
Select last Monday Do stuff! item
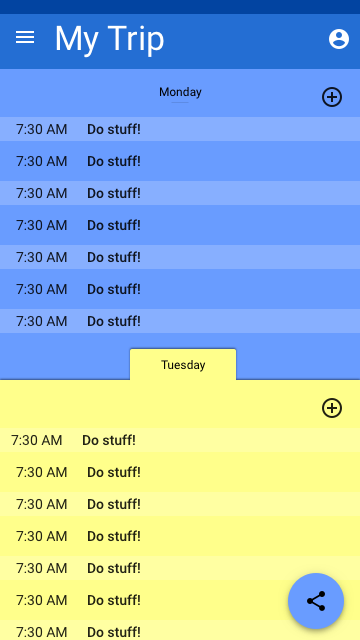[180, 321]
